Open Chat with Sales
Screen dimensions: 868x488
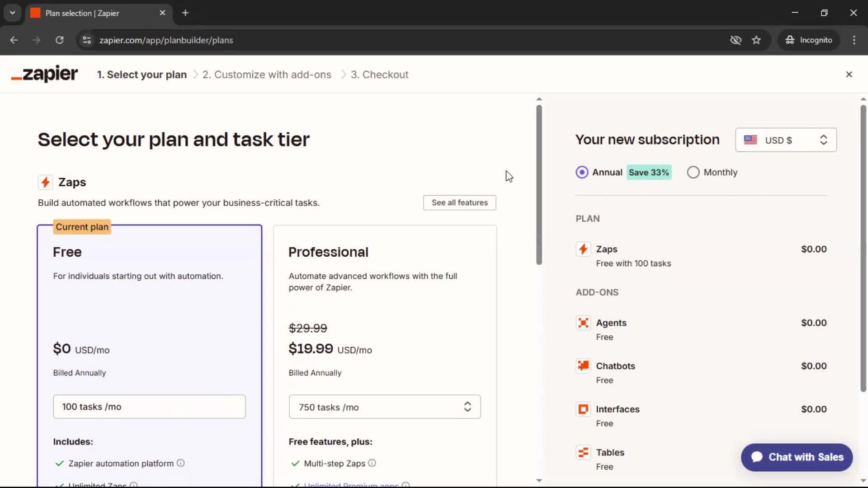(x=797, y=457)
